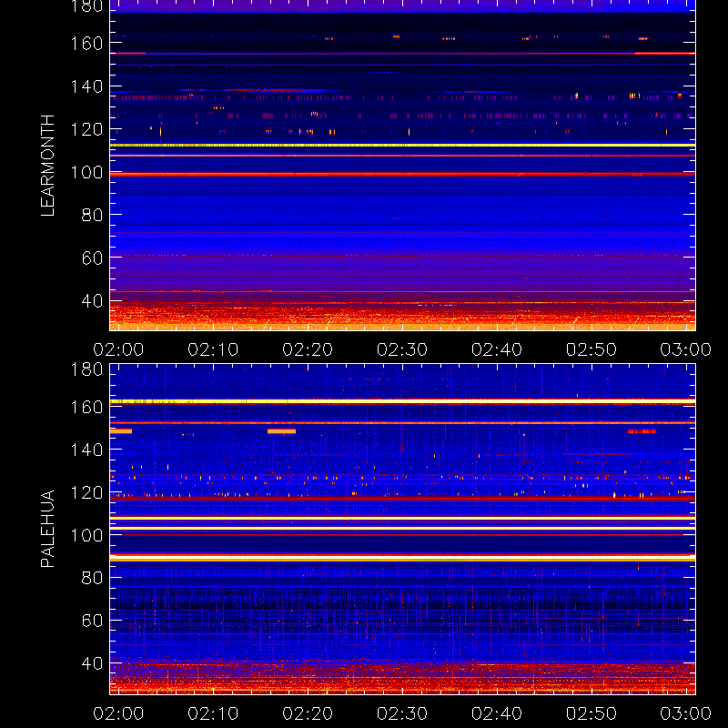The width and height of the screenshot is (728, 728).
Task: Select the 80 tick label on Learmonth plot
Action: 92,215
